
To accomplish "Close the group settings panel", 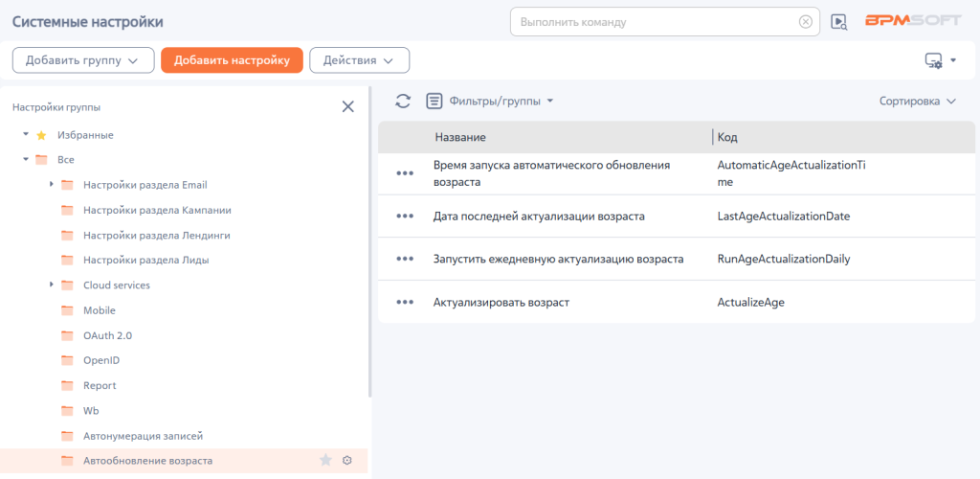I will [x=348, y=106].
